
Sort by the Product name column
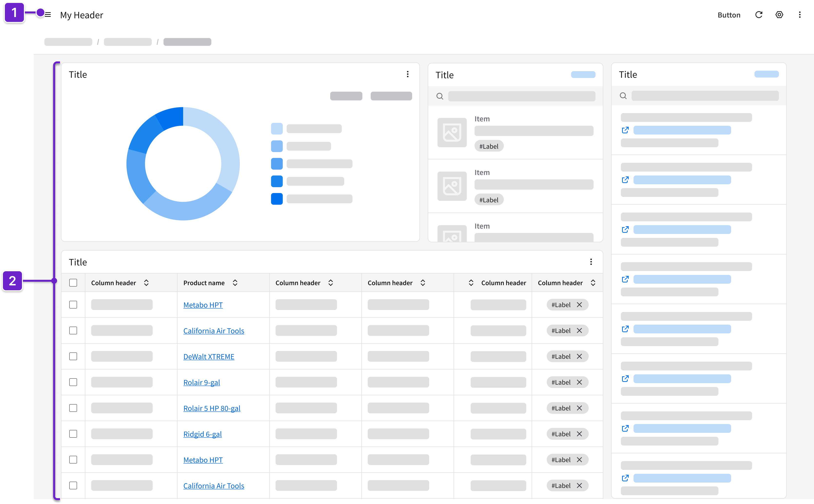click(x=235, y=283)
